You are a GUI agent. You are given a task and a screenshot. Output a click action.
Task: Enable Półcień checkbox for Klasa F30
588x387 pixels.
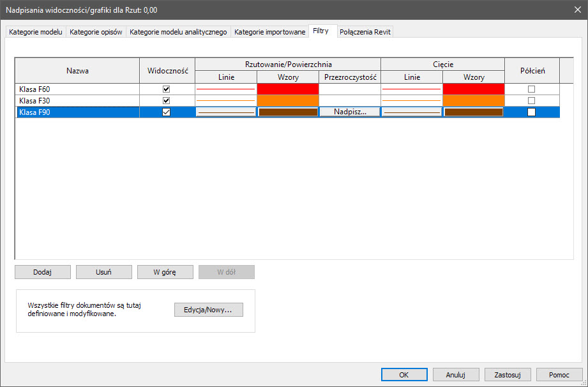pyautogui.click(x=531, y=101)
